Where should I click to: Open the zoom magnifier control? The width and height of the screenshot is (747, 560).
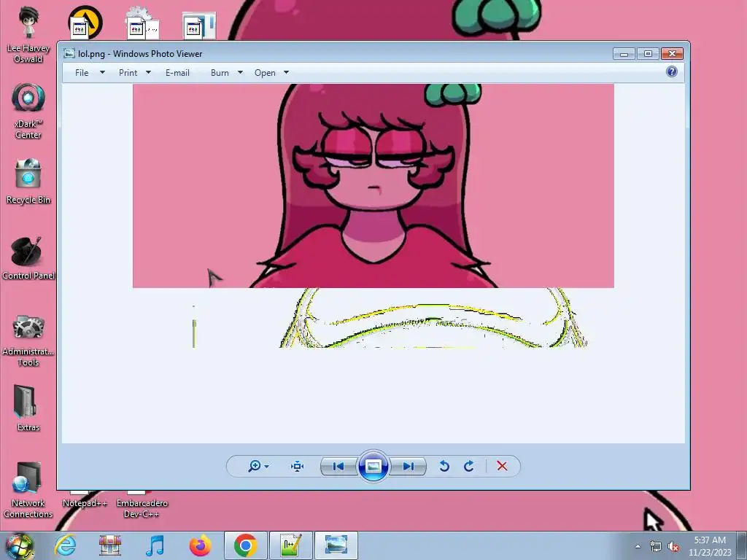tap(255, 466)
